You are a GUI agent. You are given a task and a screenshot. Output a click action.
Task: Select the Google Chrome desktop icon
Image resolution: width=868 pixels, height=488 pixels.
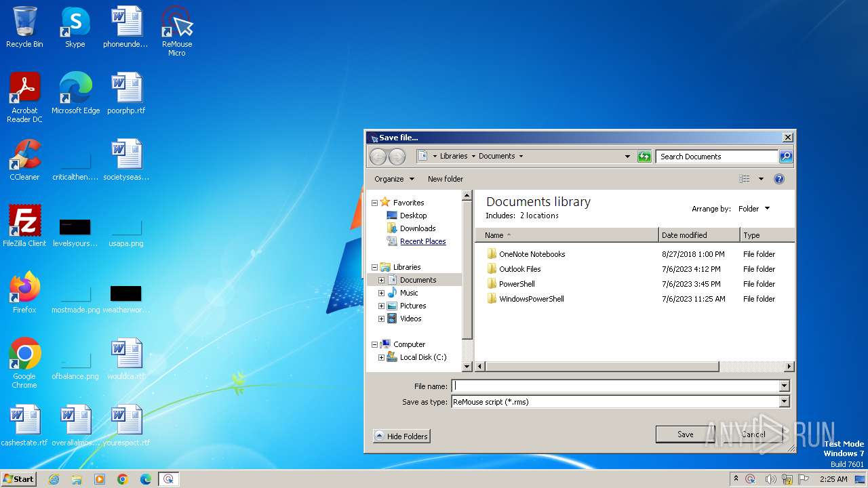tap(24, 363)
